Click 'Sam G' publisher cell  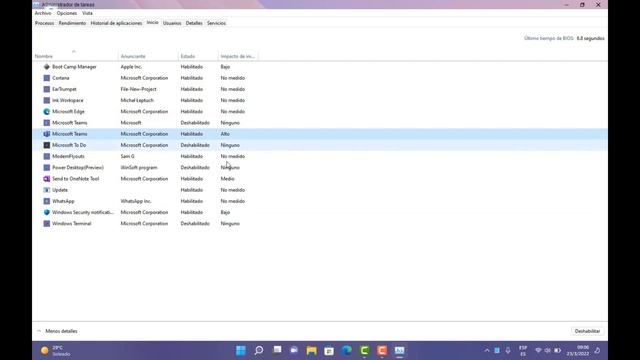point(127,156)
